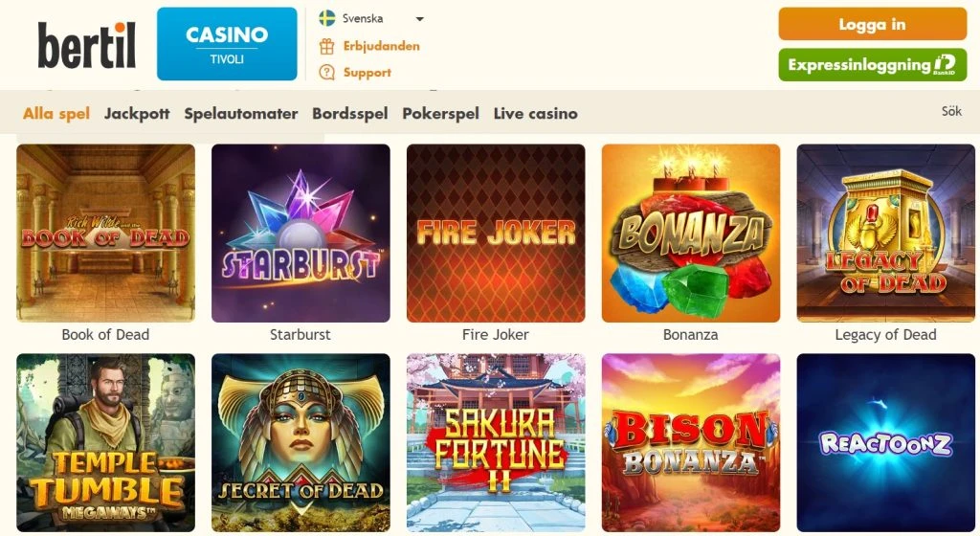Click the Sök search field
This screenshot has height=536, width=980.
[x=951, y=111]
